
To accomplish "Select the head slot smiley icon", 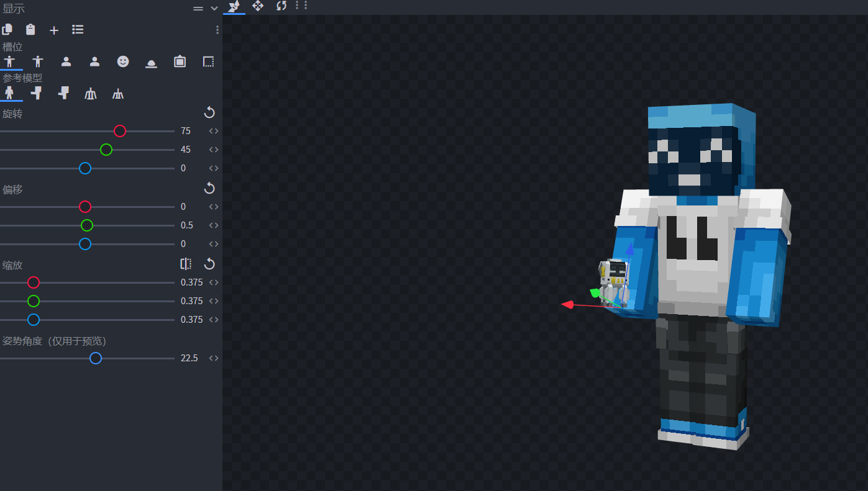I will [123, 61].
